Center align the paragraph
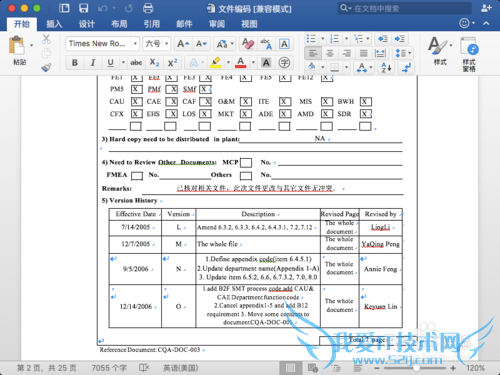 [x=330, y=53]
